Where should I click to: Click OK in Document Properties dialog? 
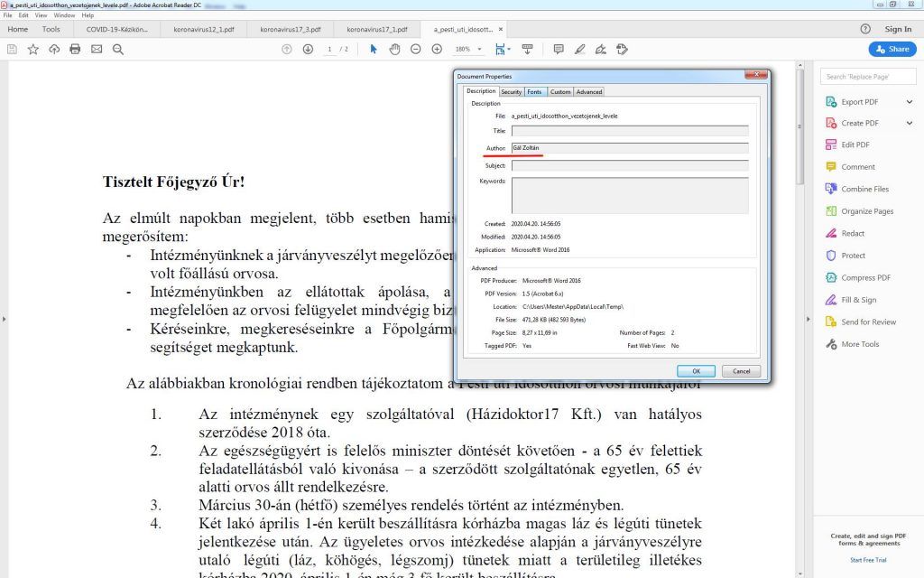coord(696,371)
